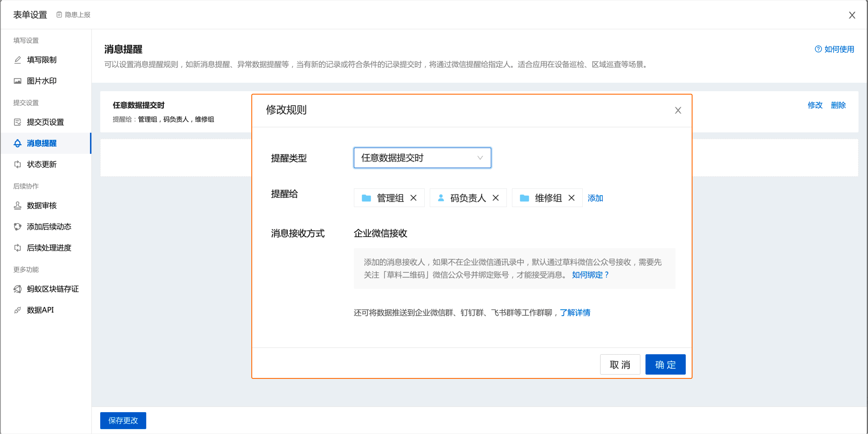Click 了解详情 link about group push
Screen dimensions: 868x434
pos(575,313)
